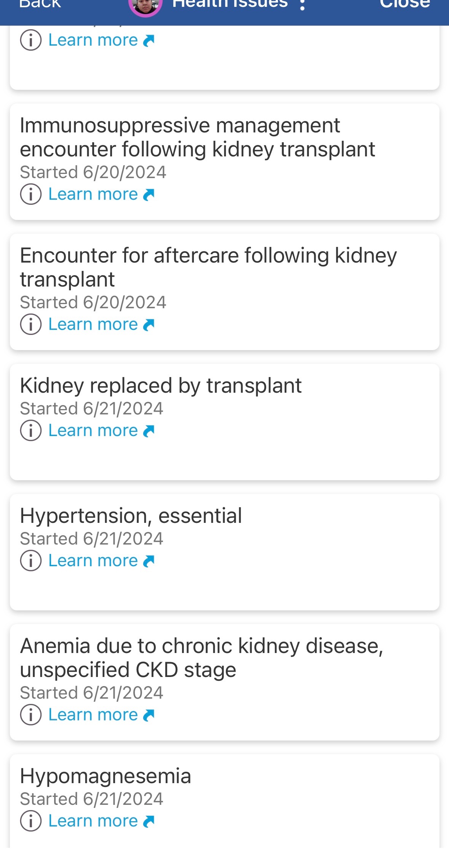Open Learn more for Immunosuppressive management encounter
This screenshot has width=449, height=868.
[101, 194]
